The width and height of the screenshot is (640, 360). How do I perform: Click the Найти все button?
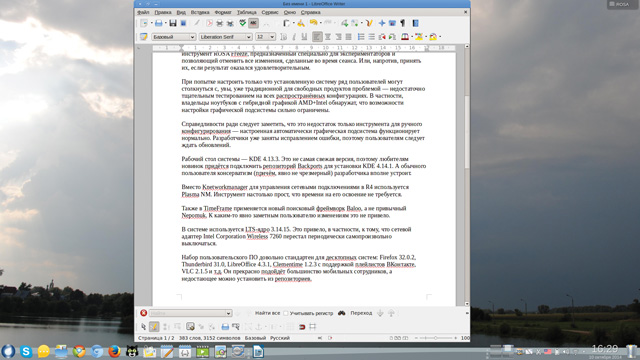click(267, 313)
